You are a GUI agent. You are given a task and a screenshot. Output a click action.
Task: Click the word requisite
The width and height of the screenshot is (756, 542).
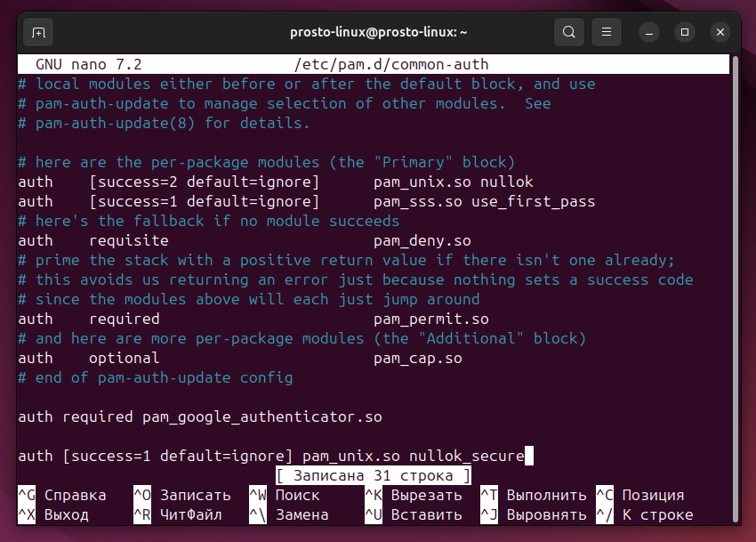[129, 241]
